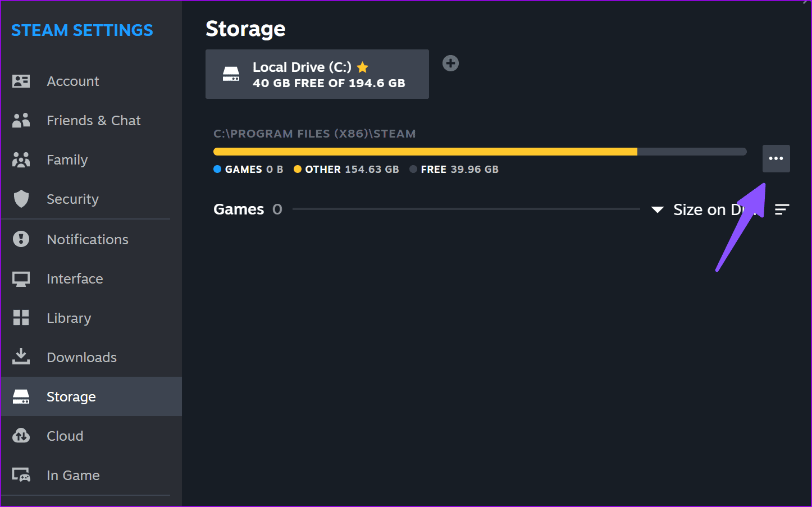
Task: Select the Local Drive (C:) tab
Action: tap(317, 74)
